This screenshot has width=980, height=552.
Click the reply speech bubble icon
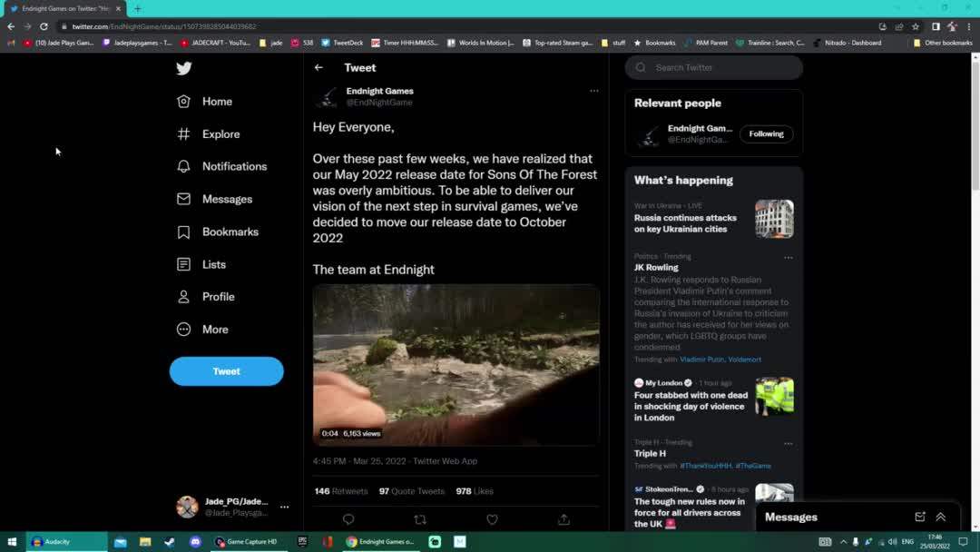[x=348, y=519]
